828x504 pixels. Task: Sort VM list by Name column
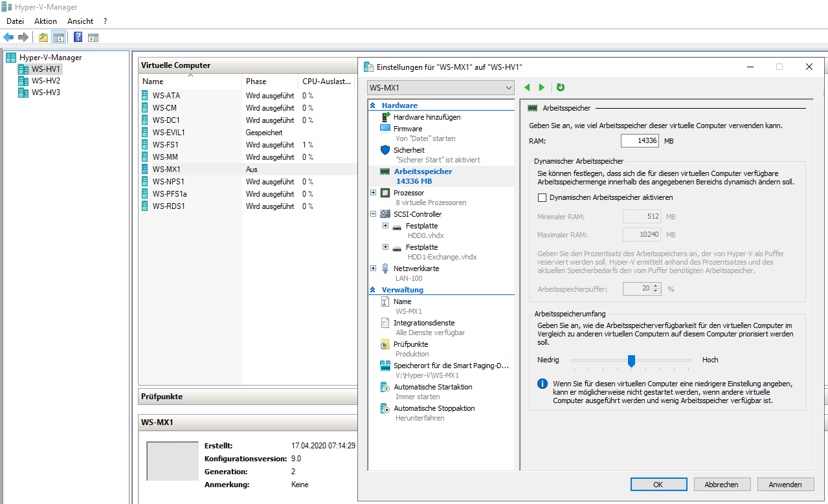[x=190, y=82]
